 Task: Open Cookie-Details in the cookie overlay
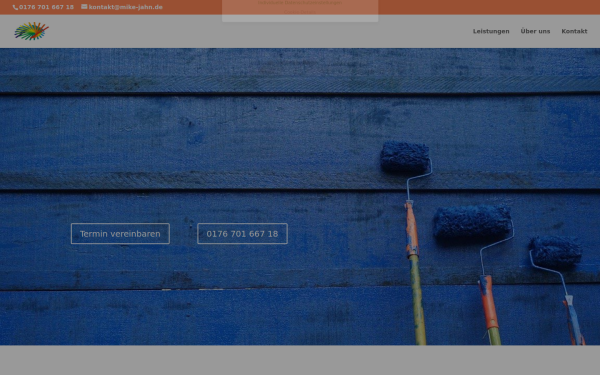(x=300, y=12)
